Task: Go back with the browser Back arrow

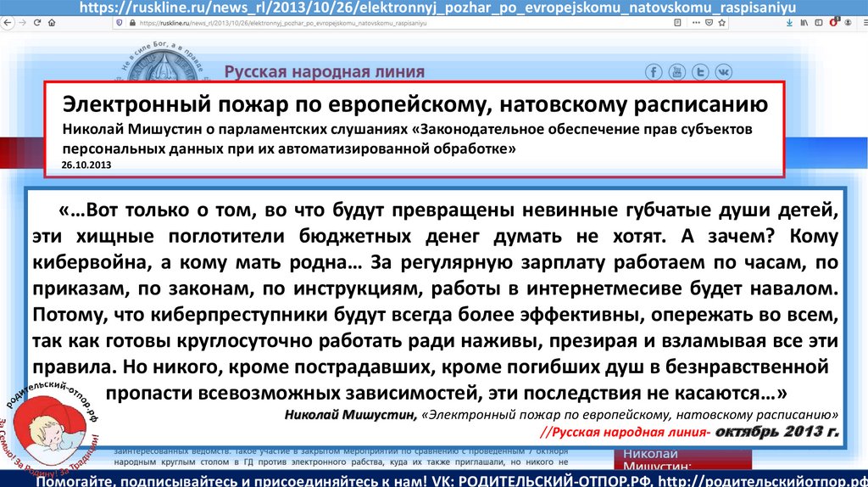Action: (7, 23)
